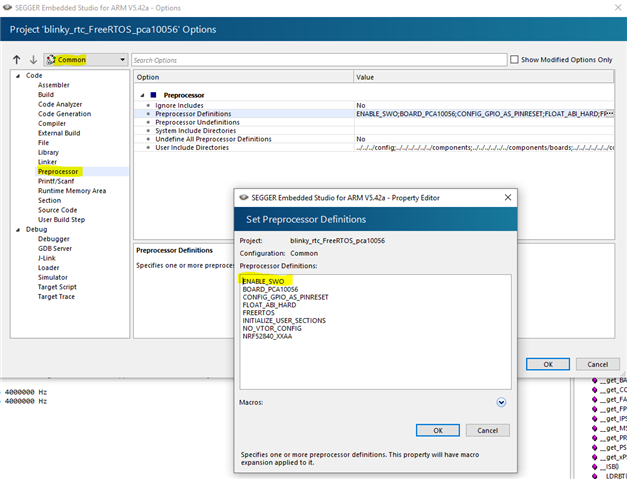Select User Build Step category

pyautogui.click(x=61, y=220)
